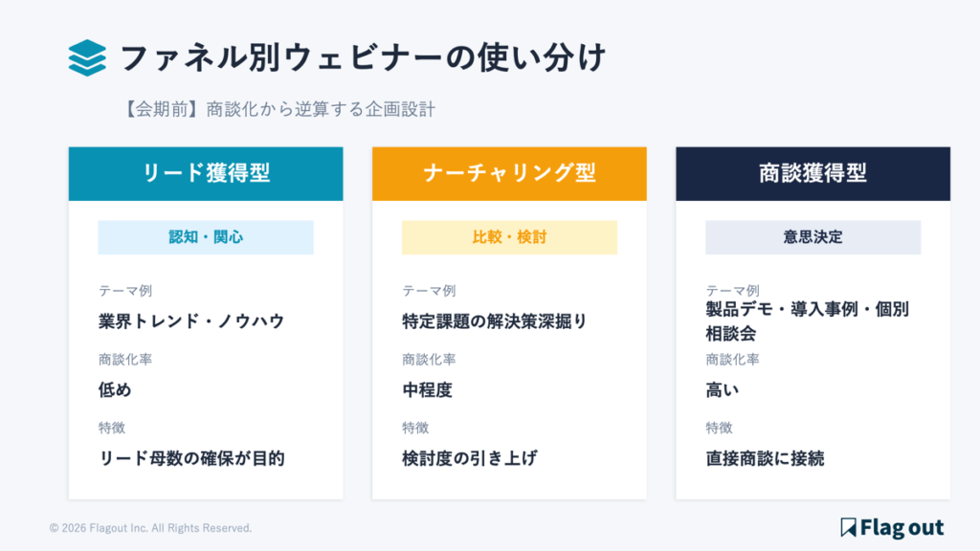Select the ナーチャリング型 header

[x=509, y=173]
